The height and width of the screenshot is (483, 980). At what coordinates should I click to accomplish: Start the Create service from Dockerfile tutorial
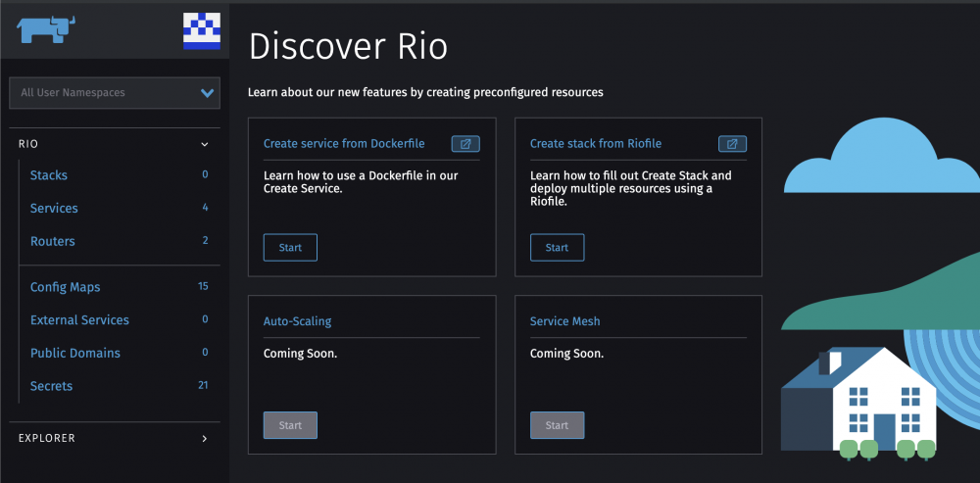(x=290, y=248)
